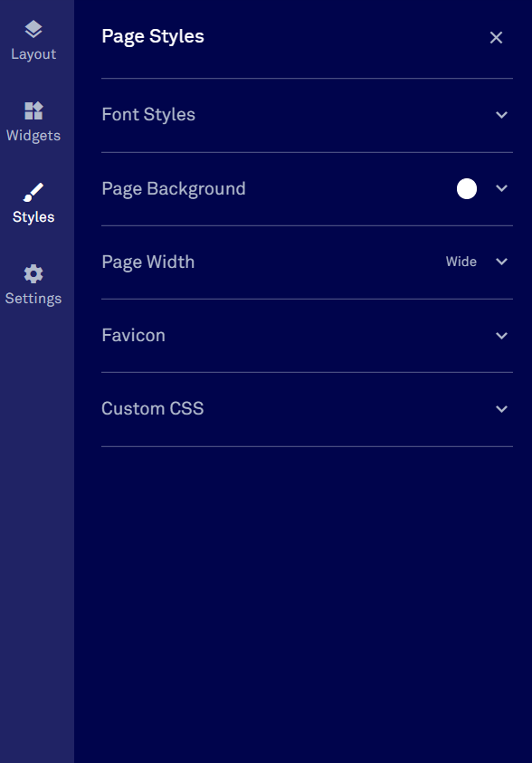Expand the Font Styles chevron
The height and width of the screenshot is (763, 532).
[x=501, y=115]
